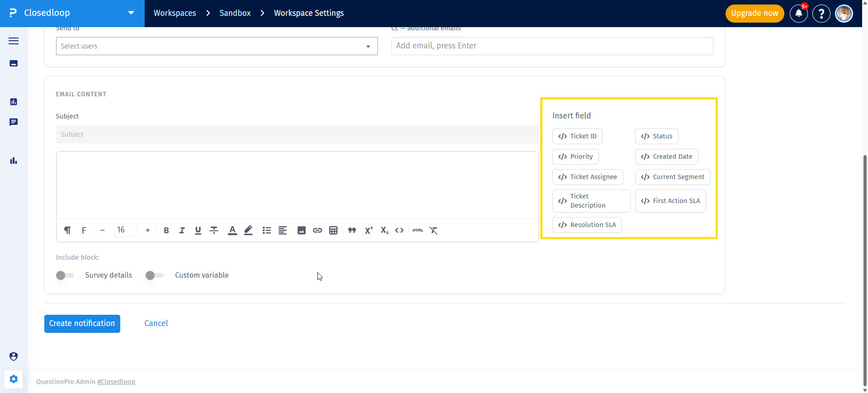Viewport: 868px width, 393px height.
Task: Click the Upgrade now button
Action: (755, 13)
